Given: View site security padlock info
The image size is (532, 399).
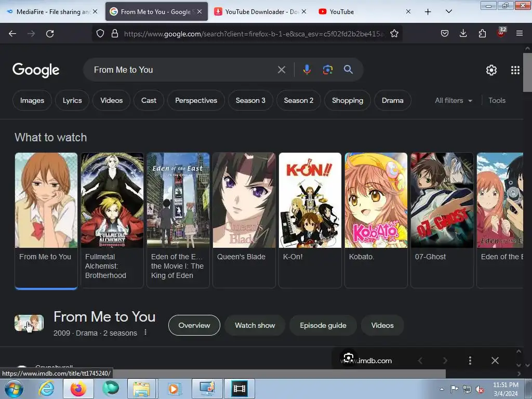Looking at the screenshot, I should pyautogui.click(x=115, y=34).
